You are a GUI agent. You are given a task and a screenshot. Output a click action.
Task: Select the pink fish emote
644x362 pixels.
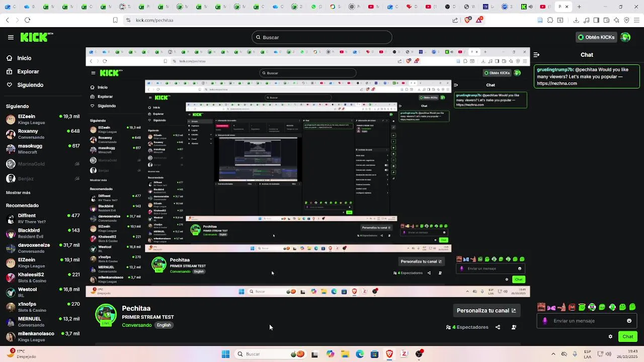[551, 307]
